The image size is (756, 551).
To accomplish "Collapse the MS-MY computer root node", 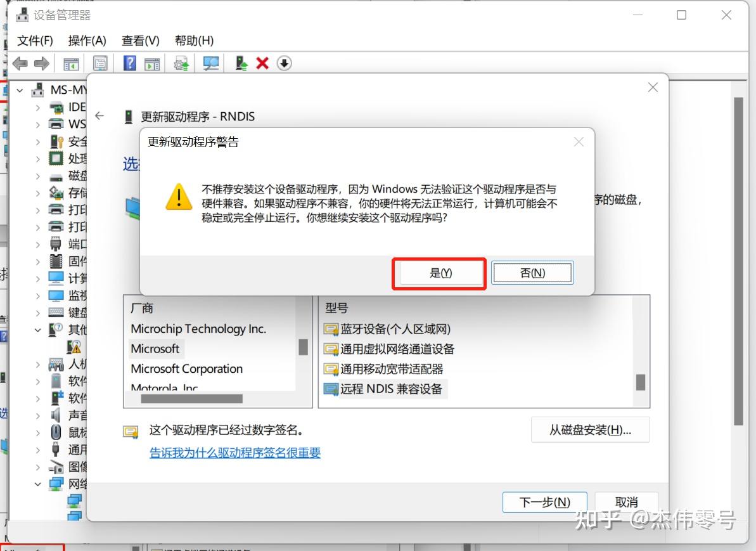I will [x=20, y=90].
